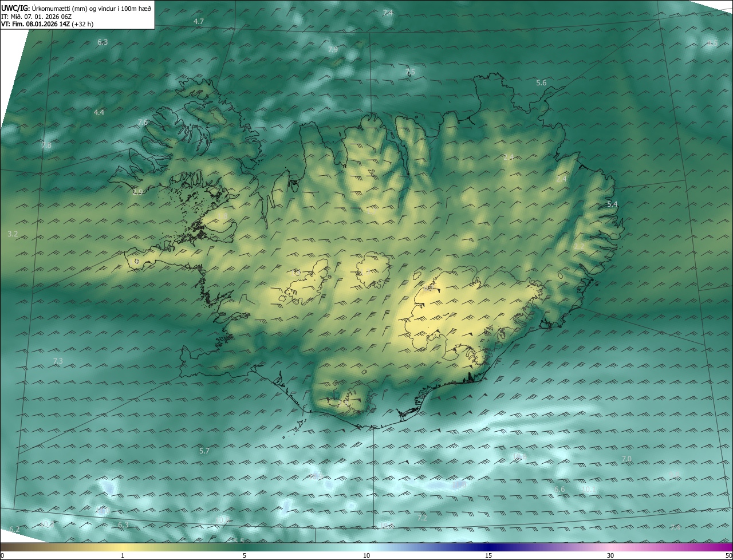Click the 4.7 value label on the map
The image size is (733, 560).
tap(199, 21)
